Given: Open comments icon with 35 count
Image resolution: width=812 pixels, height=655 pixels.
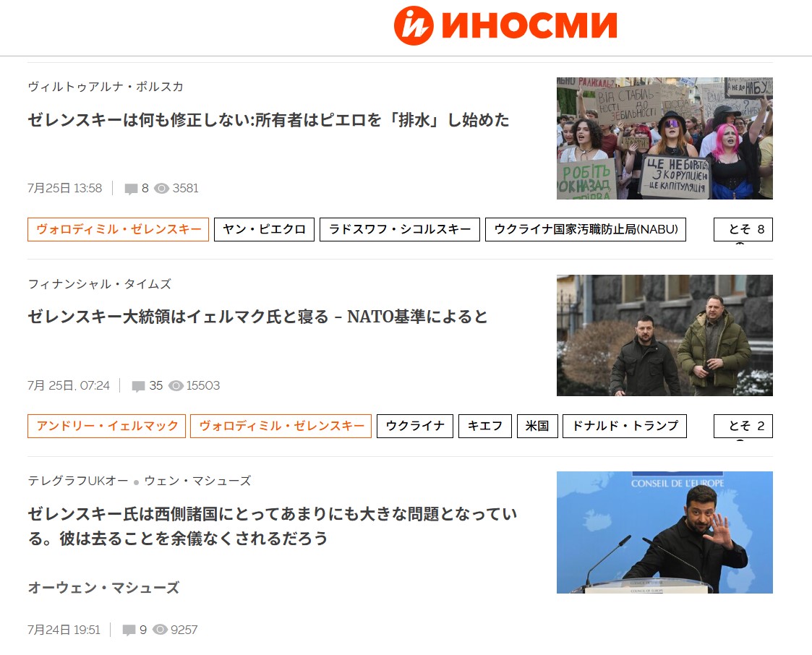Looking at the screenshot, I should coord(138,386).
